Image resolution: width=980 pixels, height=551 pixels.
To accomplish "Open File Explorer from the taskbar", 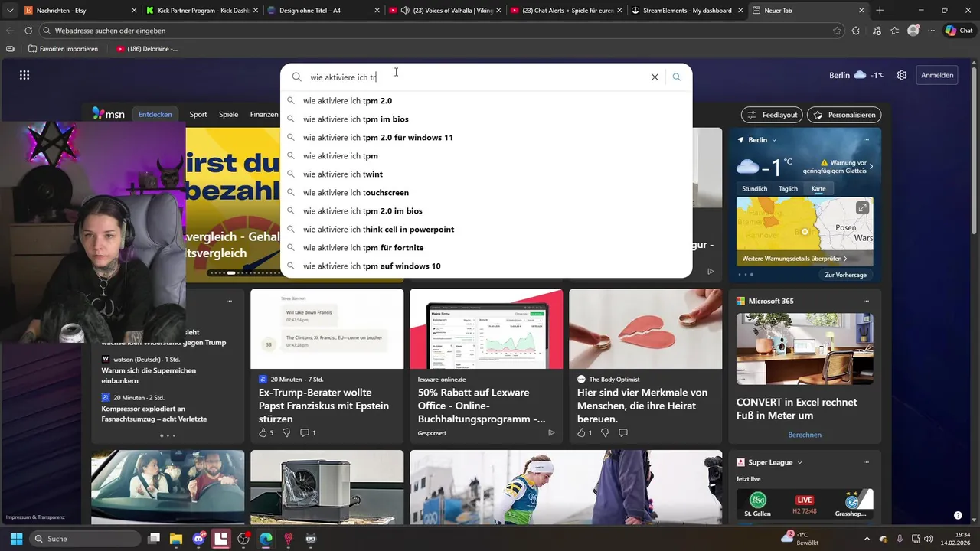I will click(176, 539).
